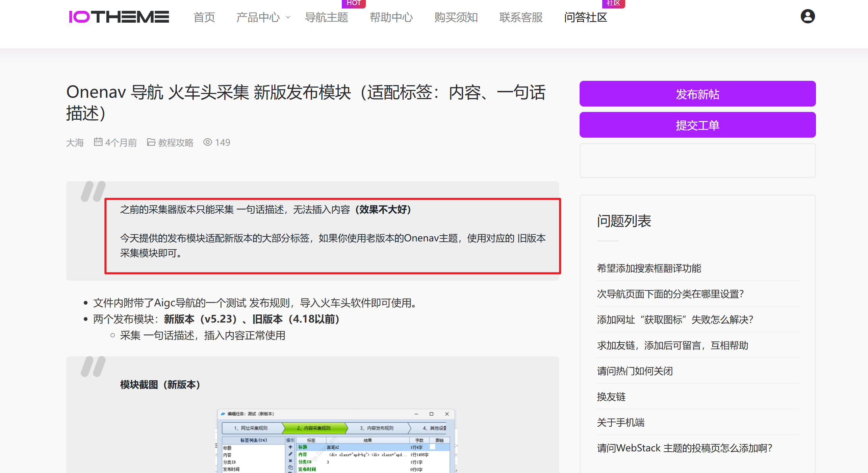Open 联系客服 in the nav bar

coord(521,17)
